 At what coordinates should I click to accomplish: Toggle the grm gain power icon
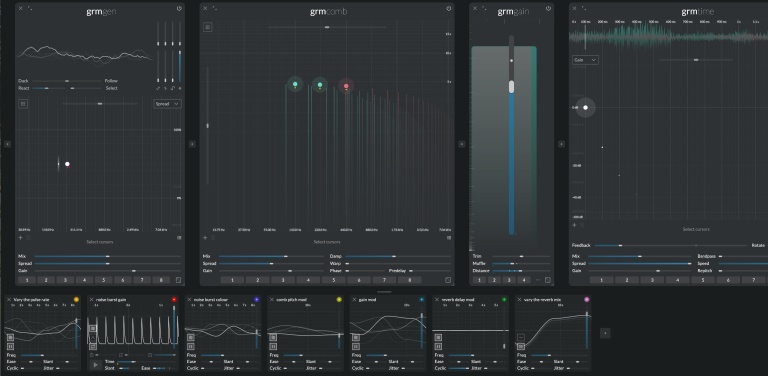[548, 8]
